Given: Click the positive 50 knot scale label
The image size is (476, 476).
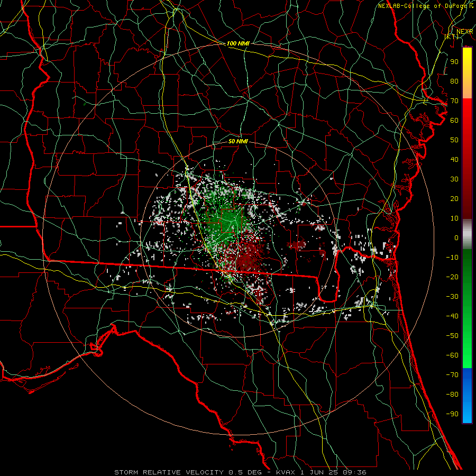Looking at the screenshot, I should tap(454, 140).
